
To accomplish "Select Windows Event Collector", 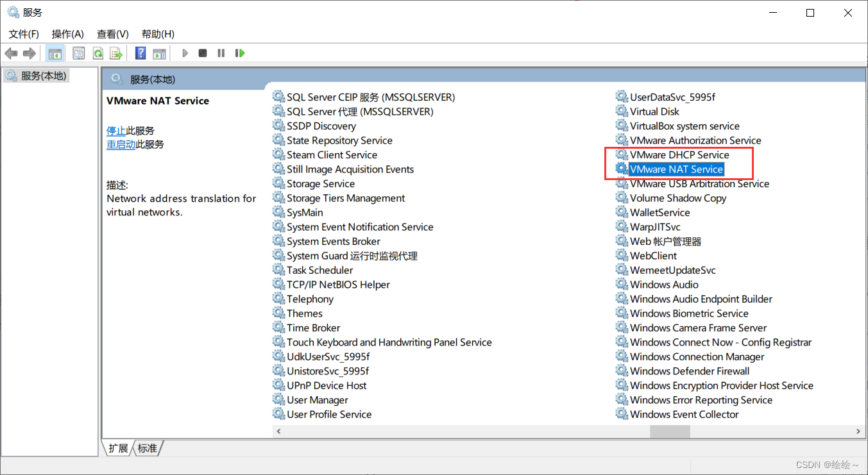I will pos(685,414).
